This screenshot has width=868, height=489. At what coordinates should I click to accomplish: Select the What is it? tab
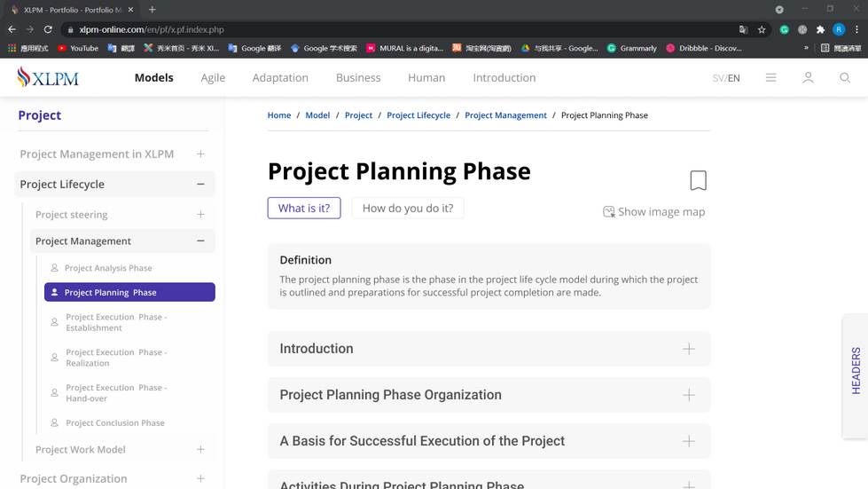click(304, 209)
